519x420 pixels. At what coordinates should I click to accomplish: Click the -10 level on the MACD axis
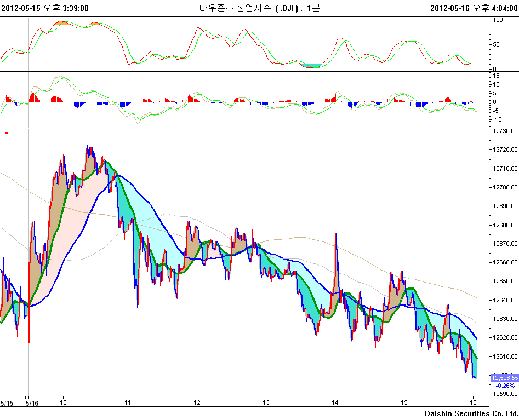498,119
